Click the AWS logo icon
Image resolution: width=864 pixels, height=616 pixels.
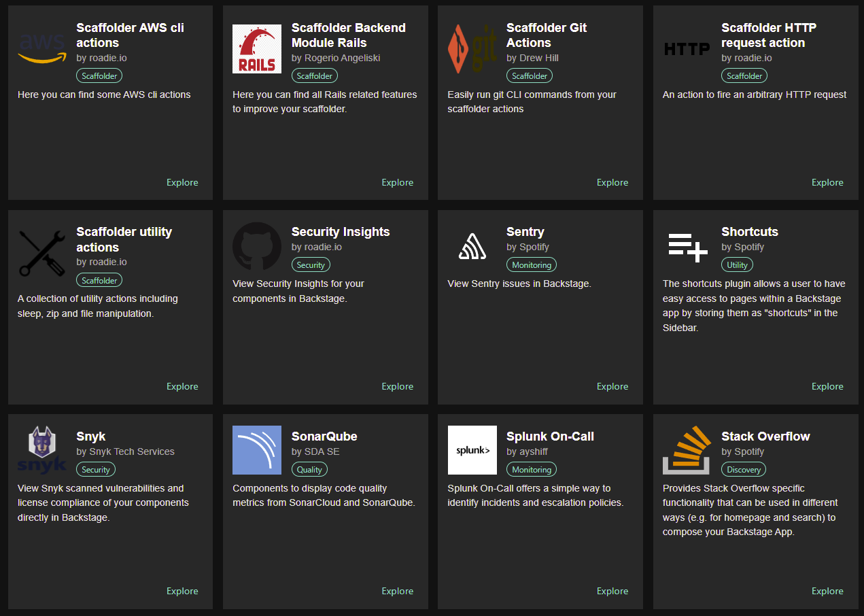(42, 49)
